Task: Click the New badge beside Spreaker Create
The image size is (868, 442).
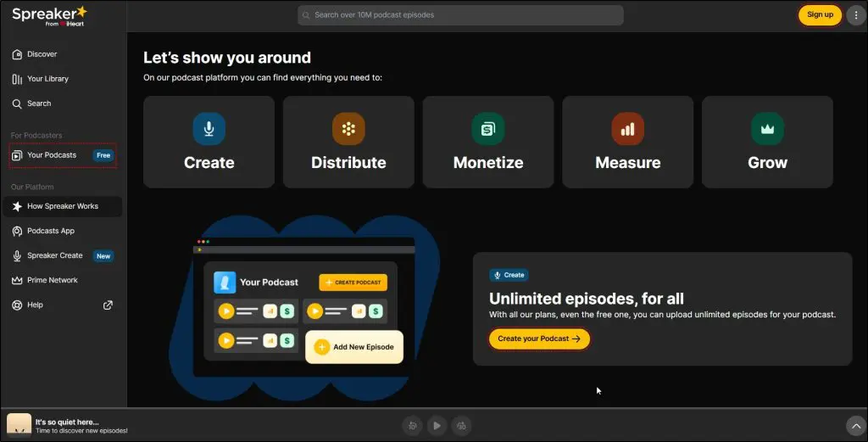Action: click(x=103, y=256)
